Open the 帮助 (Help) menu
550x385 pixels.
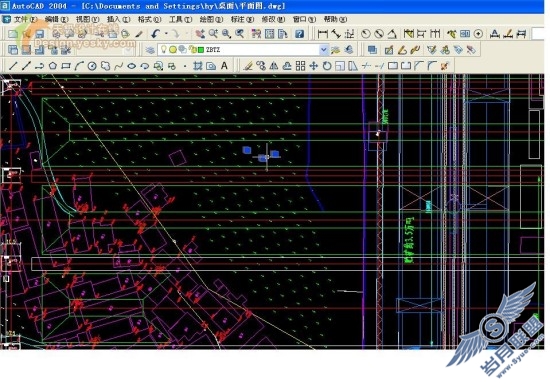(x=335, y=19)
